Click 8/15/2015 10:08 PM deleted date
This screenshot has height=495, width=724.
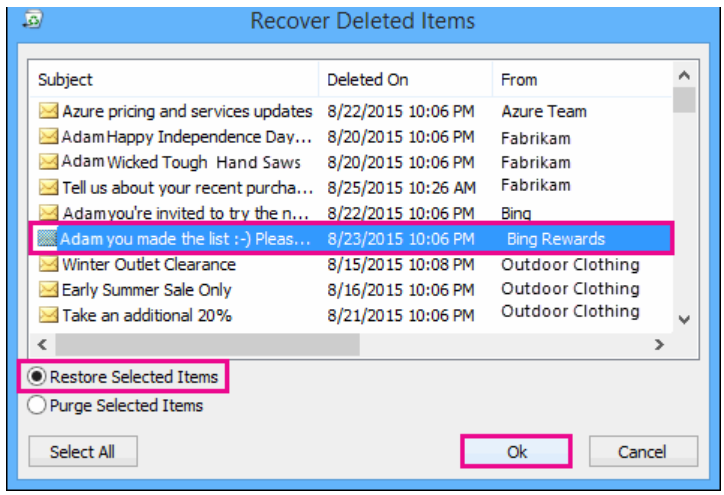[401, 264]
